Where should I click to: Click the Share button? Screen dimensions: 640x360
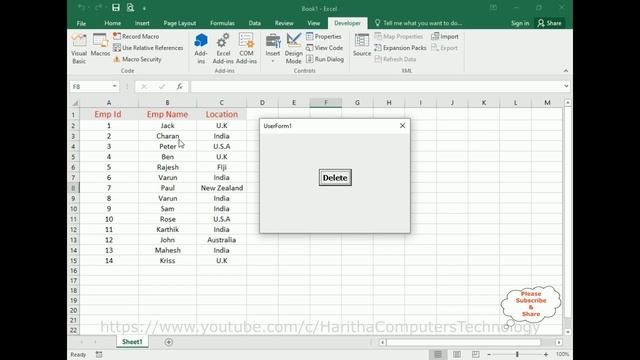[x=549, y=23]
